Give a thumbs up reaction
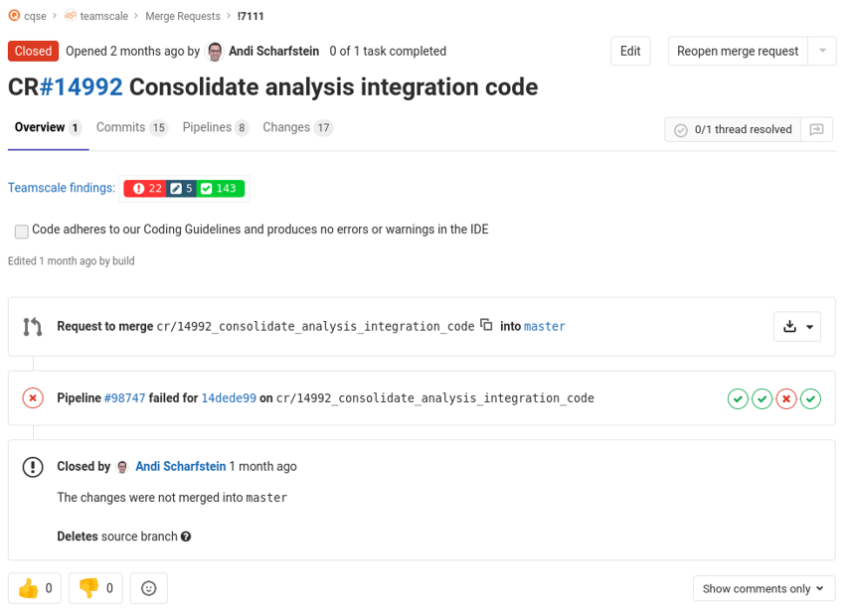Screen dimensions: 847x616 pos(34,588)
